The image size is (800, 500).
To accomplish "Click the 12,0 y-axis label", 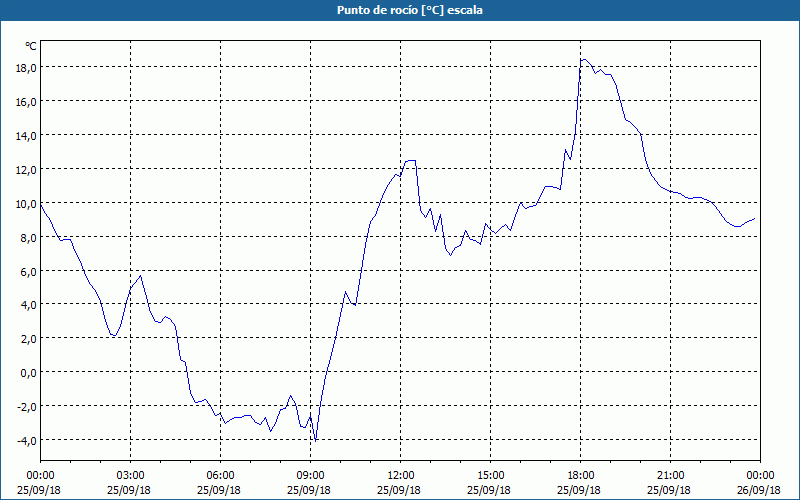I will click(x=26, y=169).
